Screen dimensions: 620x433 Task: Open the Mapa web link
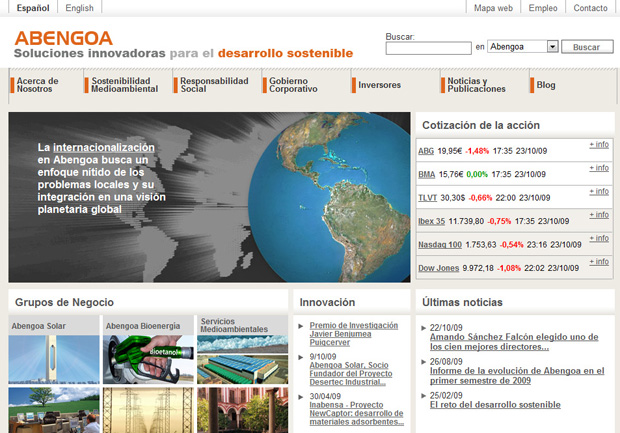pos(493,8)
